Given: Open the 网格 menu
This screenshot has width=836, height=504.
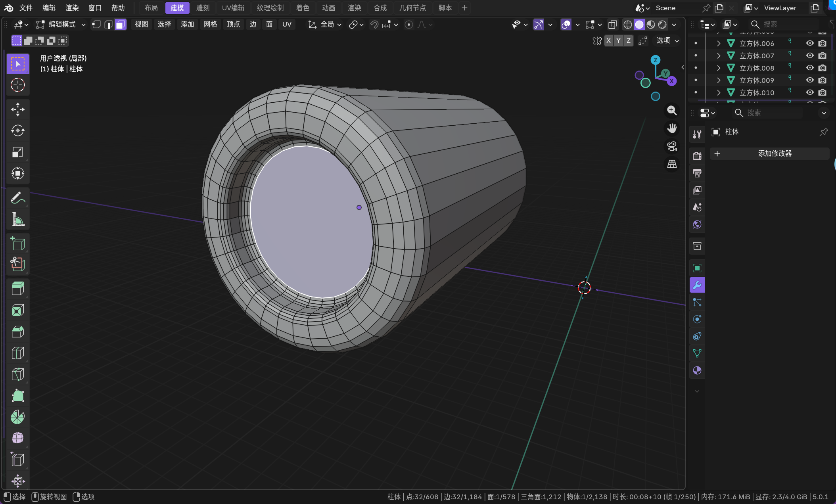Looking at the screenshot, I should tap(210, 25).
